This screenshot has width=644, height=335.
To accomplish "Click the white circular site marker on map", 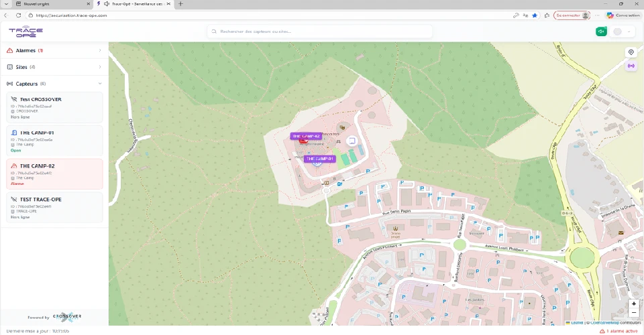I will tap(351, 141).
